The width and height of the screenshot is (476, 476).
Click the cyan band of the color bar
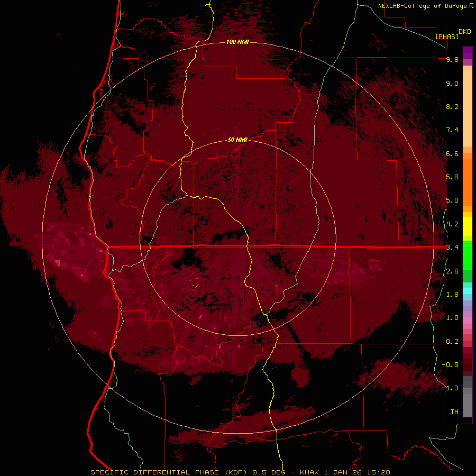pos(467,291)
